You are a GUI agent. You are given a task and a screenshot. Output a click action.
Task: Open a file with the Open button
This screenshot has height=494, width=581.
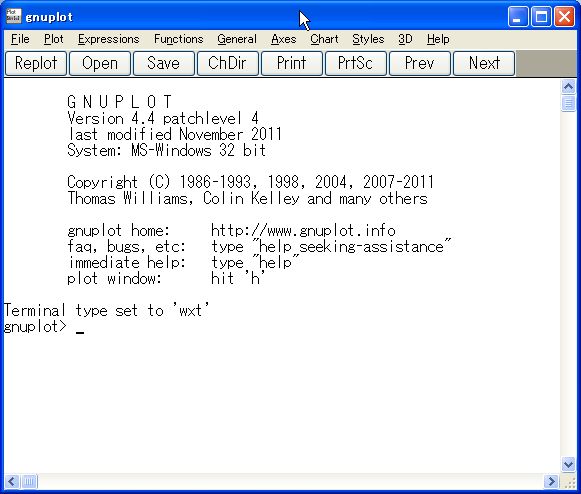click(100, 63)
